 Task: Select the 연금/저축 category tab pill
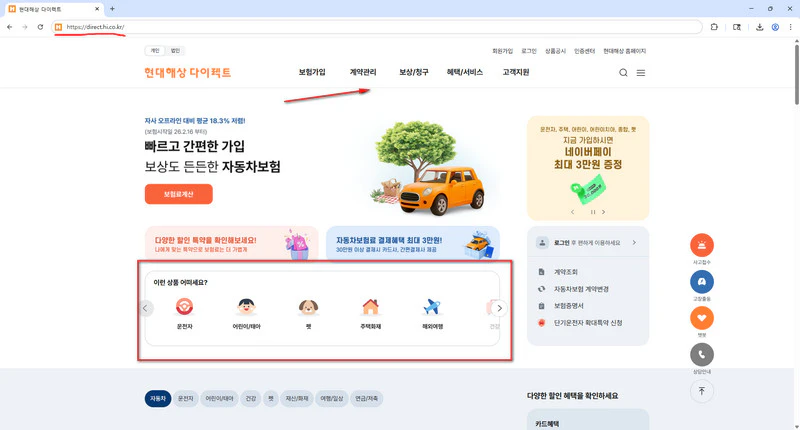(367, 398)
